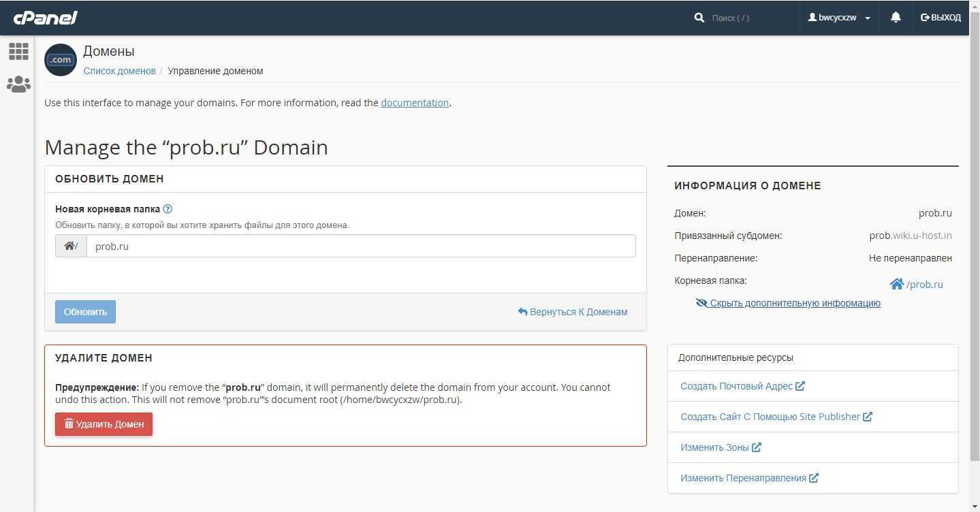Click the .com Domains round icon
The height and width of the screenshot is (512, 980).
(61, 60)
